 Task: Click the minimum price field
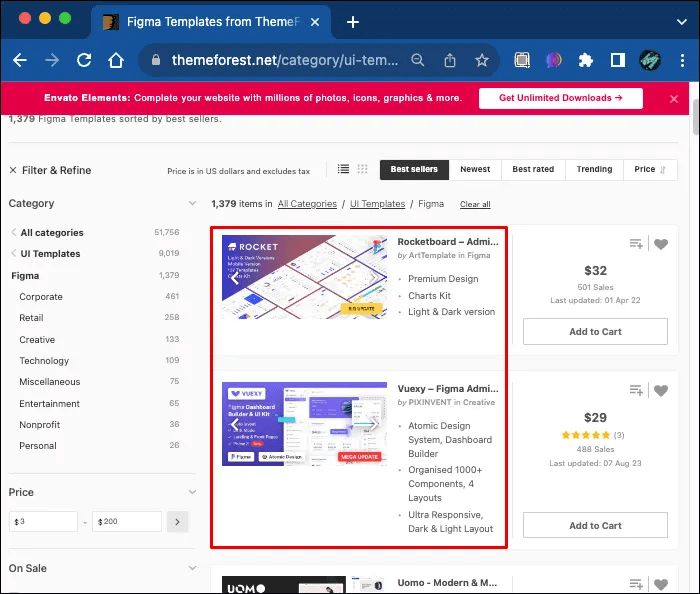[x=43, y=521]
